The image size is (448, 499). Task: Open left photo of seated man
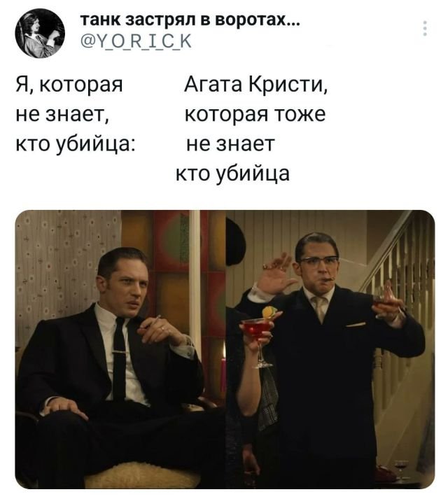pyautogui.click(x=120, y=349)
